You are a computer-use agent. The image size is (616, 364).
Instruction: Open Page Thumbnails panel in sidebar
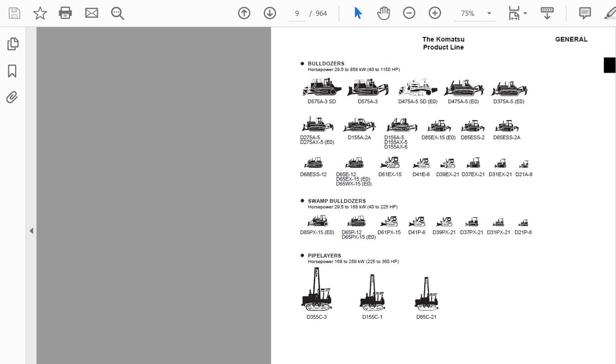(13, 44)
